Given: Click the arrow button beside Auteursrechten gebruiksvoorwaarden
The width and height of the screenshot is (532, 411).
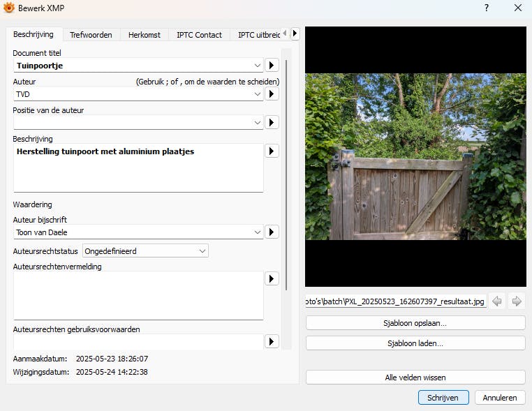Looking at the screenshot, I should point(272,341).
